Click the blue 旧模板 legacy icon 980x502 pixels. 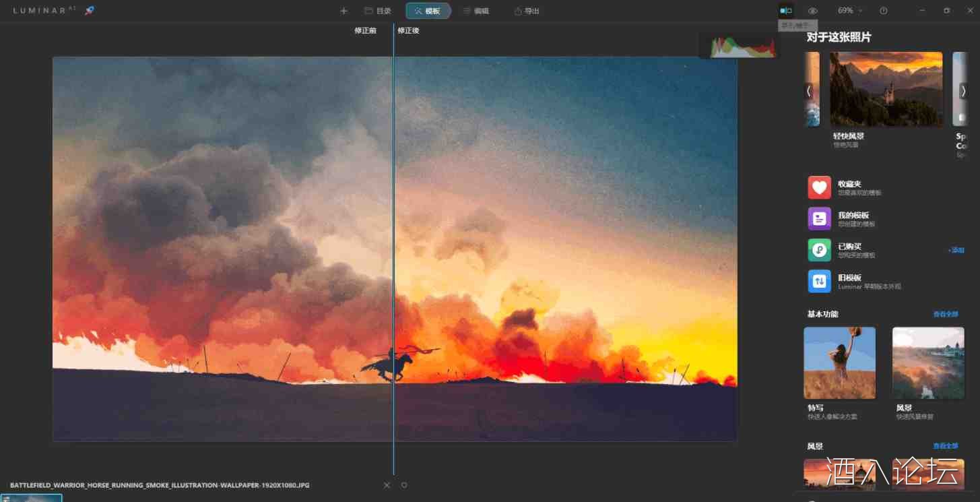point(820,281)
